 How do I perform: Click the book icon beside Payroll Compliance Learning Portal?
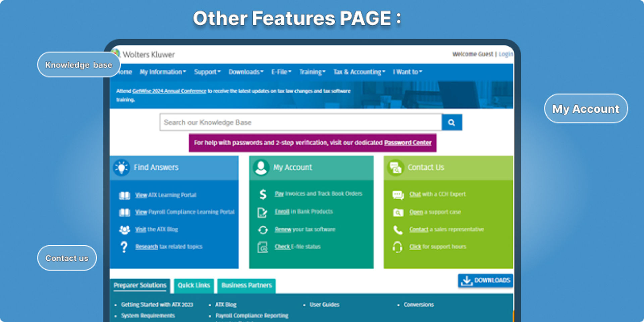click(x=125, y=212)
